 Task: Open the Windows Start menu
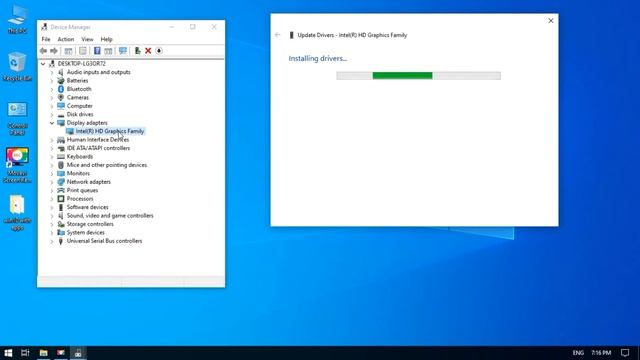(8, 353)
